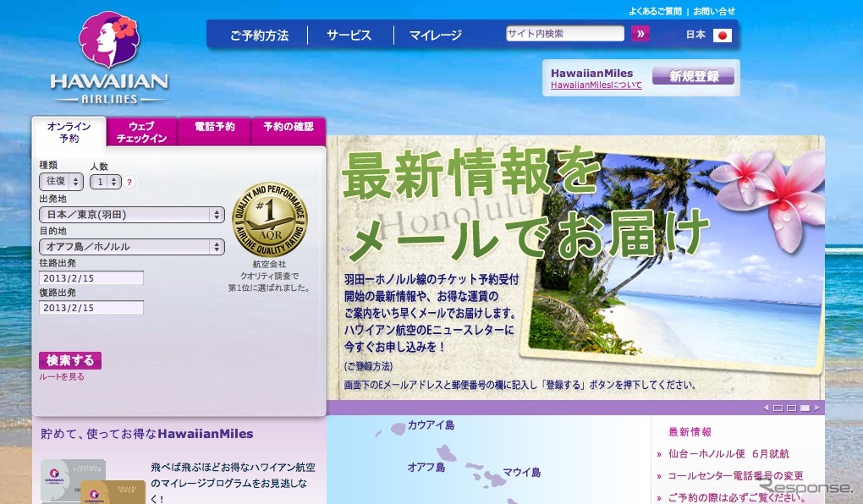Open the よくあるご質問 link
The height and width of the screenshot is (504, 863).
(655, 11)
